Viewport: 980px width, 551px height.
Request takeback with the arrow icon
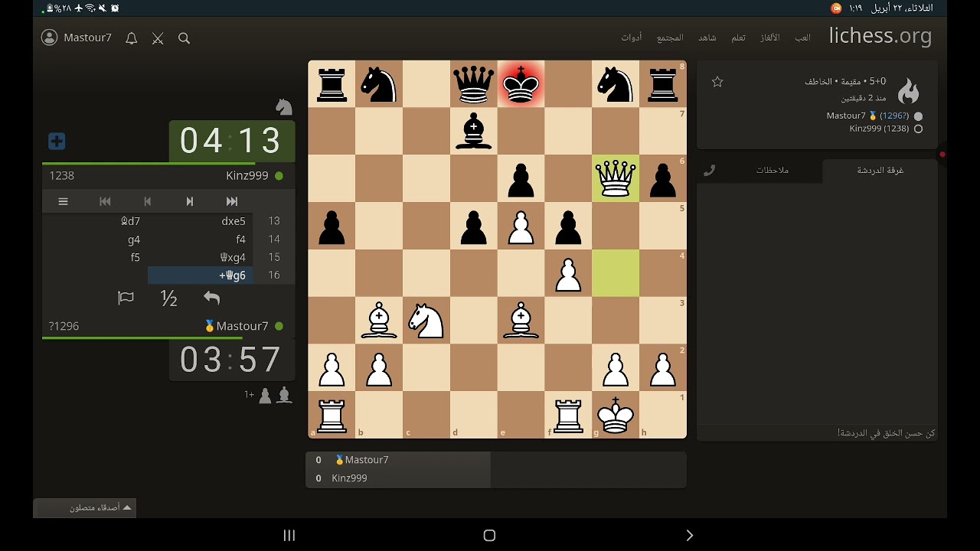tap(212, 298)
